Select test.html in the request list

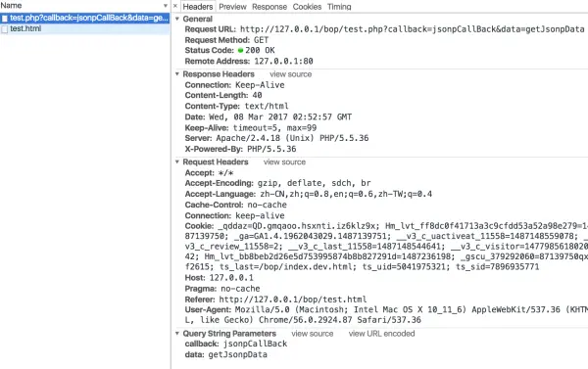pyautogui.click(x=84, y=28)
